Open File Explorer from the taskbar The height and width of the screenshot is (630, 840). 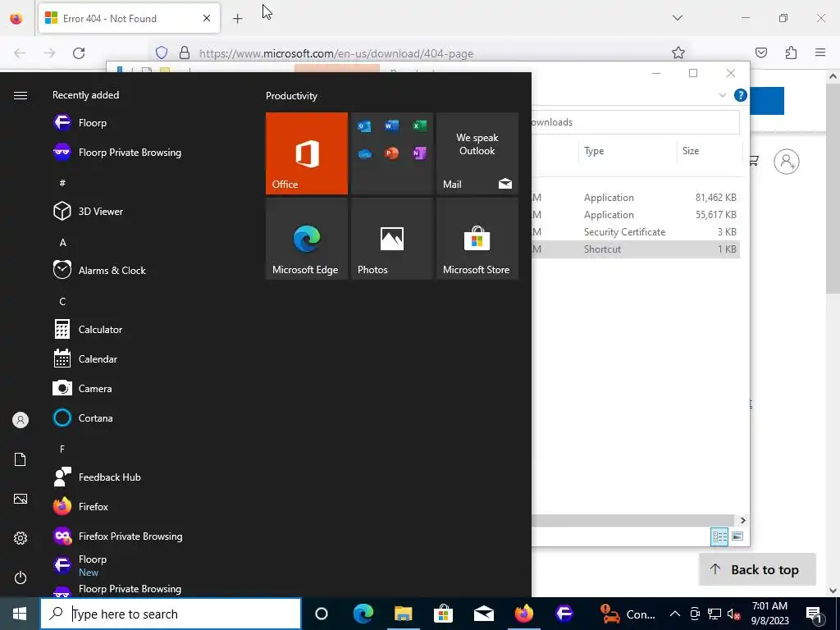[x=404, y=614]
